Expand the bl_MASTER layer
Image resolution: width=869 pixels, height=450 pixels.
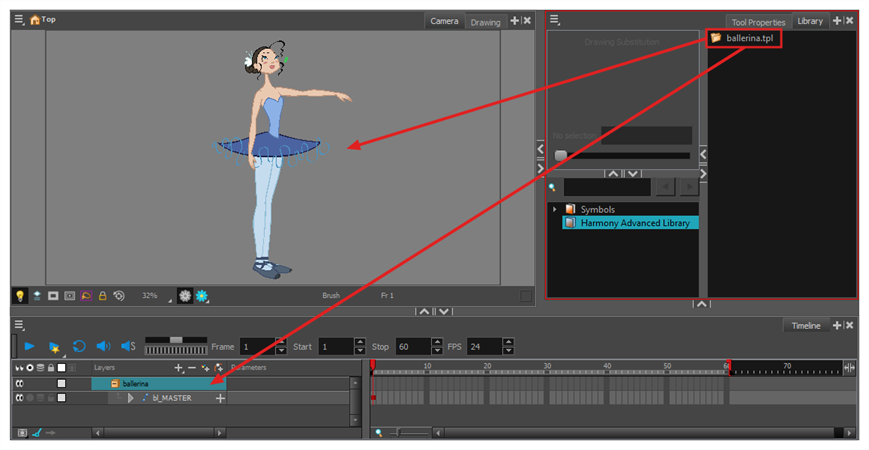click(130, 398)
